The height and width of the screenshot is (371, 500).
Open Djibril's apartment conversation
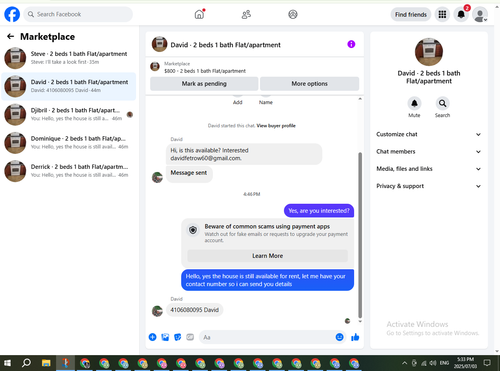(x=69, y=114)
